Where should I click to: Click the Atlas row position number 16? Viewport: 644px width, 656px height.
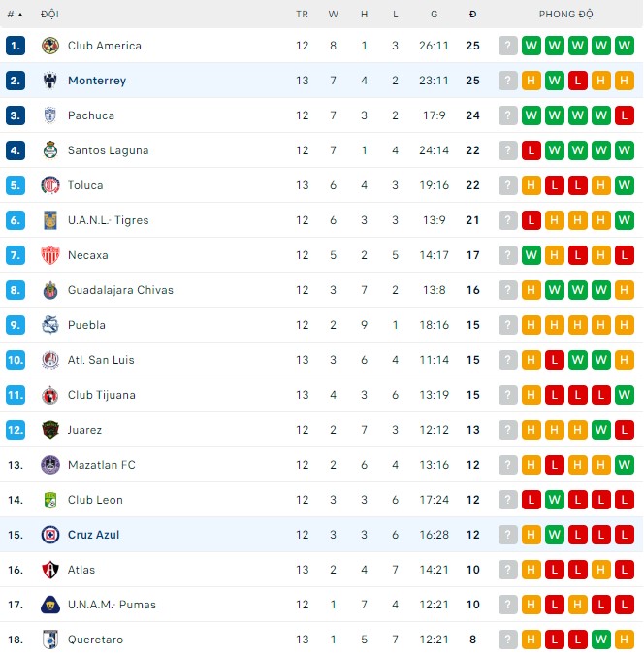click(15, 570)
